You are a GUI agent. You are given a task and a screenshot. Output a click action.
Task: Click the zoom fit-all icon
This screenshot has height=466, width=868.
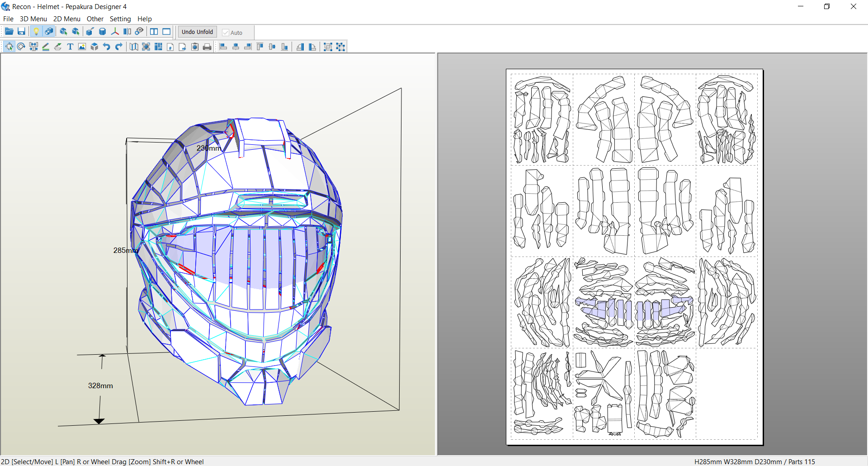click(146, 47)
